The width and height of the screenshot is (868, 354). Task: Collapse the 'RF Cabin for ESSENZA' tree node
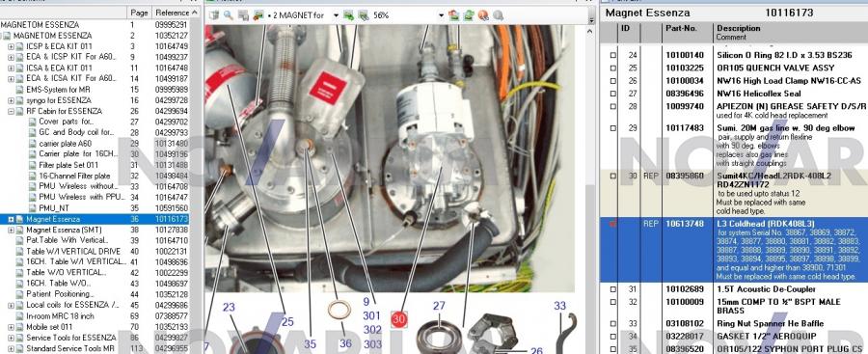(x=11, y=111)
